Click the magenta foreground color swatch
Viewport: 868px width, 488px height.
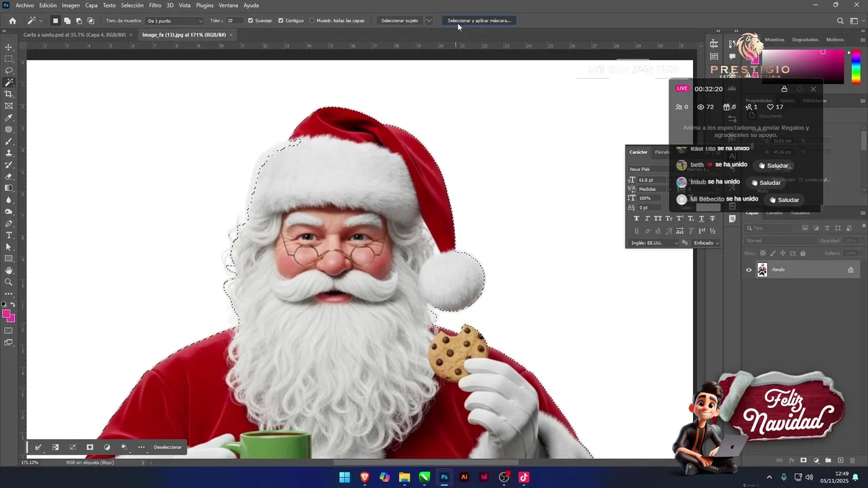click(x=6, y=314)
